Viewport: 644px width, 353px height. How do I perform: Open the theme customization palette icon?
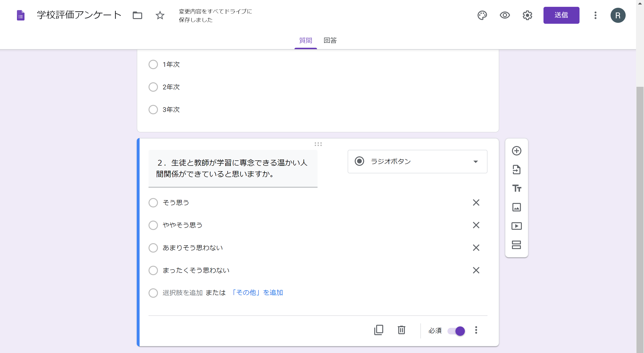[482, 16]
